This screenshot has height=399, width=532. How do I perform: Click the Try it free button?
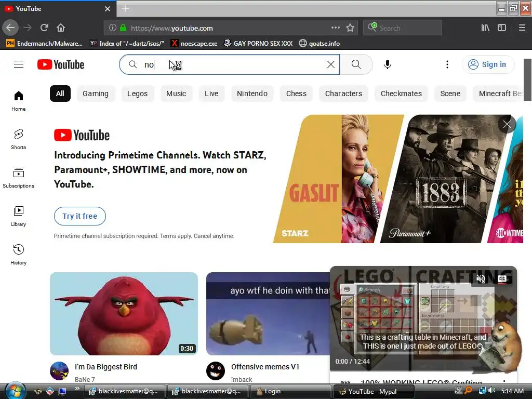[79, 216]
